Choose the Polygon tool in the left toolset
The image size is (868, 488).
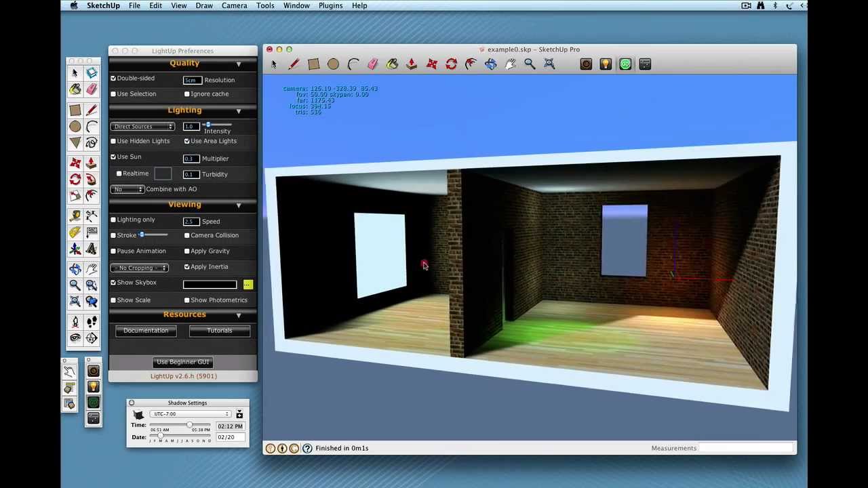[x=75, y=142]
